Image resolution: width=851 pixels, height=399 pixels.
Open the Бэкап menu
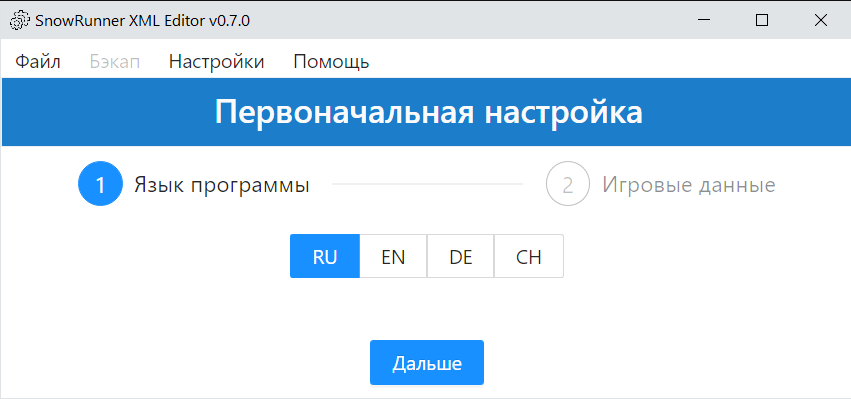coord(115,62)
